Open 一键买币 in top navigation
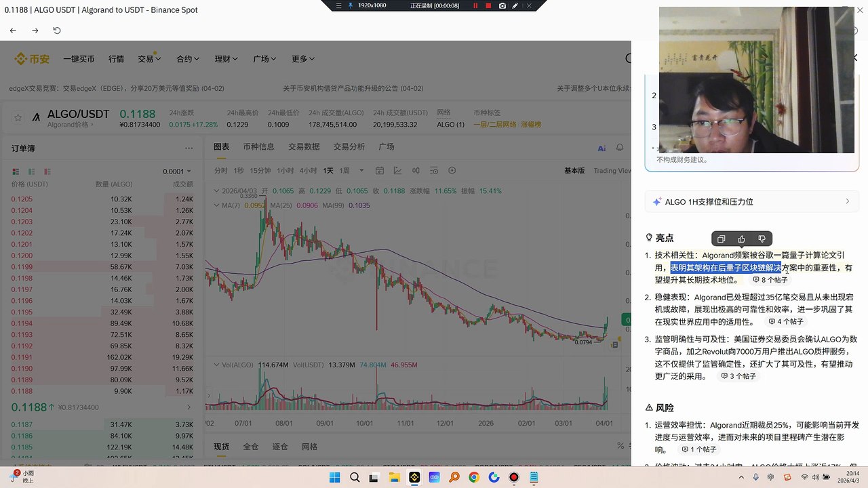Screen dimensions: 868x488 coord(79,59)
